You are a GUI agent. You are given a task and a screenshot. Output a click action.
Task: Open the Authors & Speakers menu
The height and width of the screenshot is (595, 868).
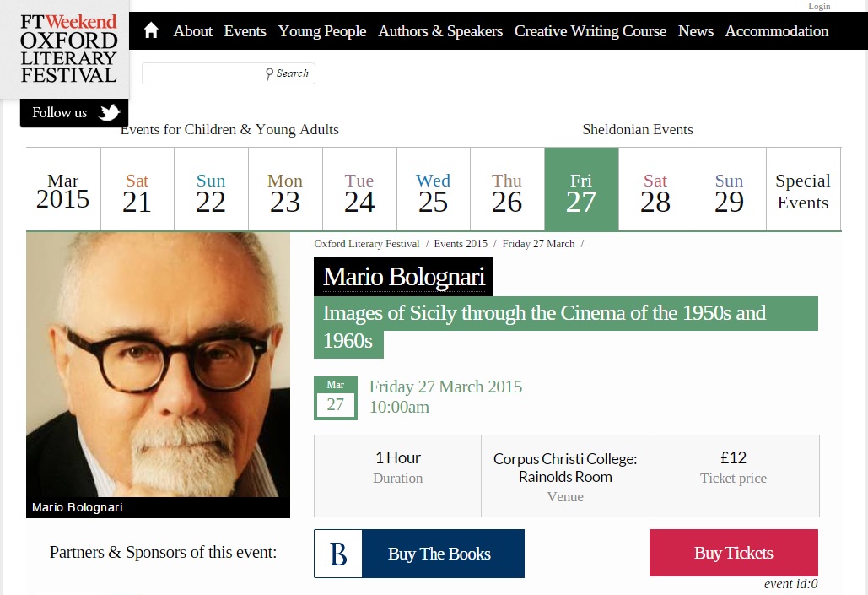pos(440,31)
